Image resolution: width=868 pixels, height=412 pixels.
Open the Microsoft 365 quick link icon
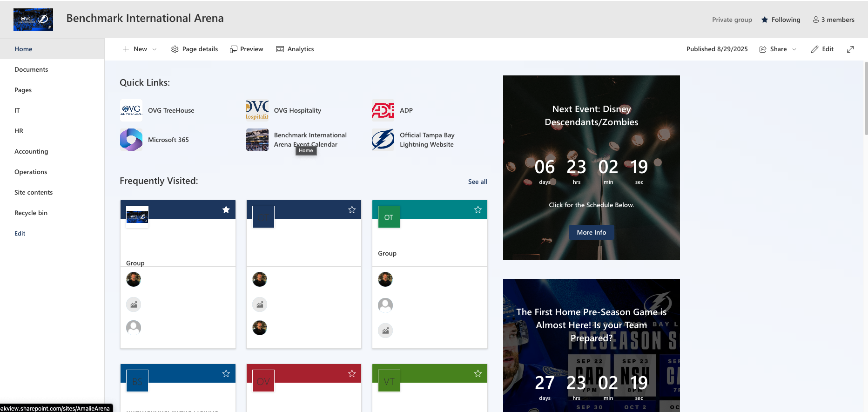tap(131, 140)
